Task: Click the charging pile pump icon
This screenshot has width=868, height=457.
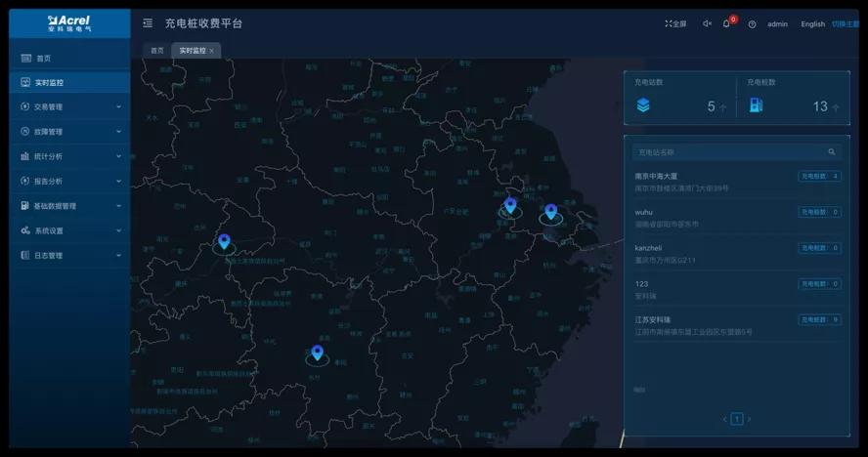Action: click(x=756, y=105)
